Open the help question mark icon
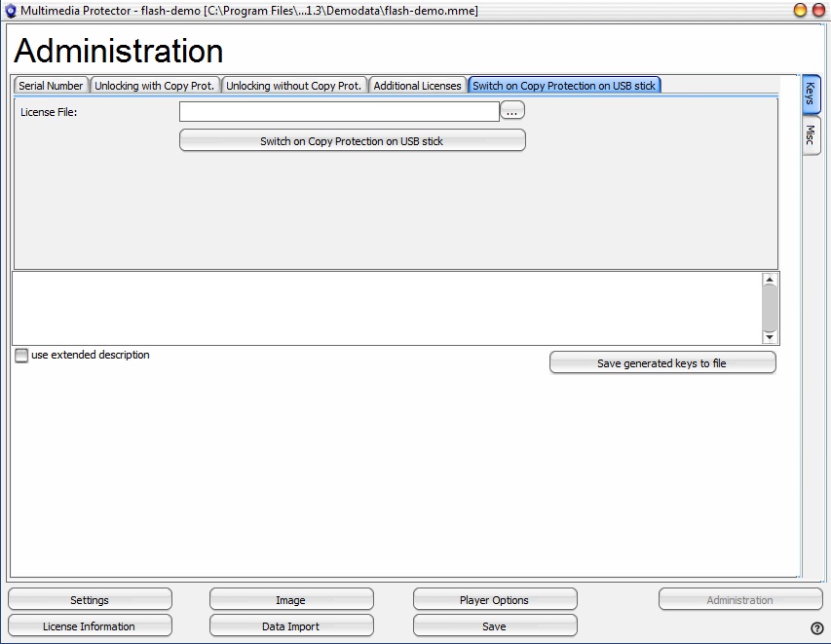 (x=816, y=628)
